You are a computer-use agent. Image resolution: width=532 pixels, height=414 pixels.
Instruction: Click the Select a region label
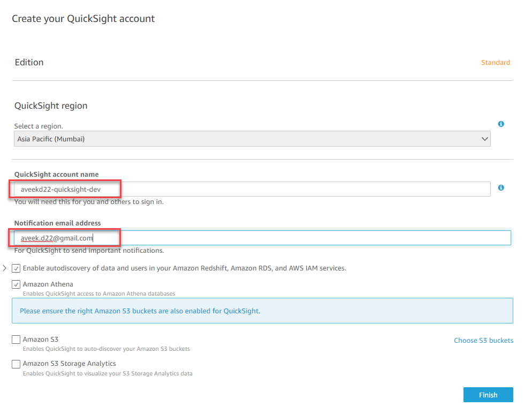pos(39,126)
